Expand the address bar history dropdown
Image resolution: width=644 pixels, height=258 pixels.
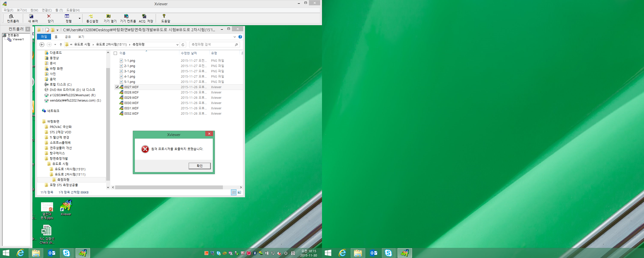(177, 45)
